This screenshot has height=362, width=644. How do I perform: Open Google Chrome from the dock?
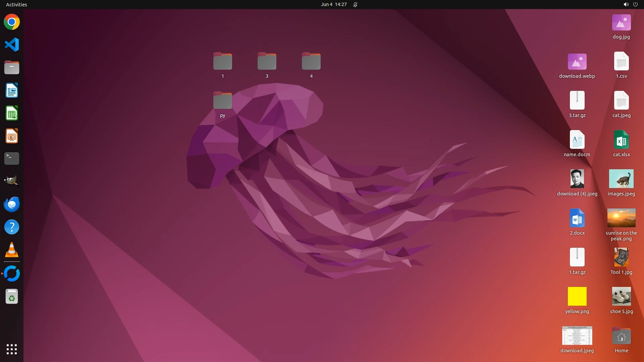(x=12, y=22)
